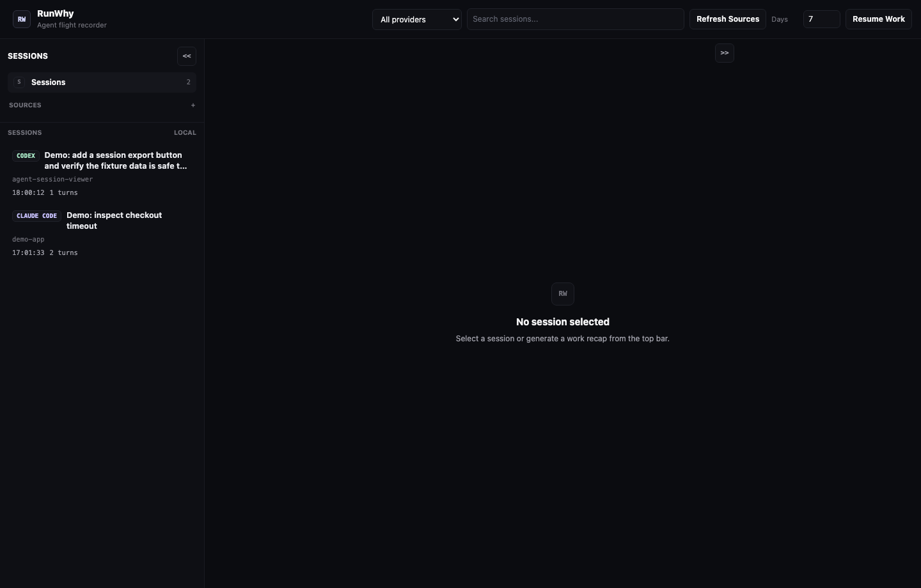Click the SOURCES section header
Screen dimensions: 921x588
click(x=25, y=105)
